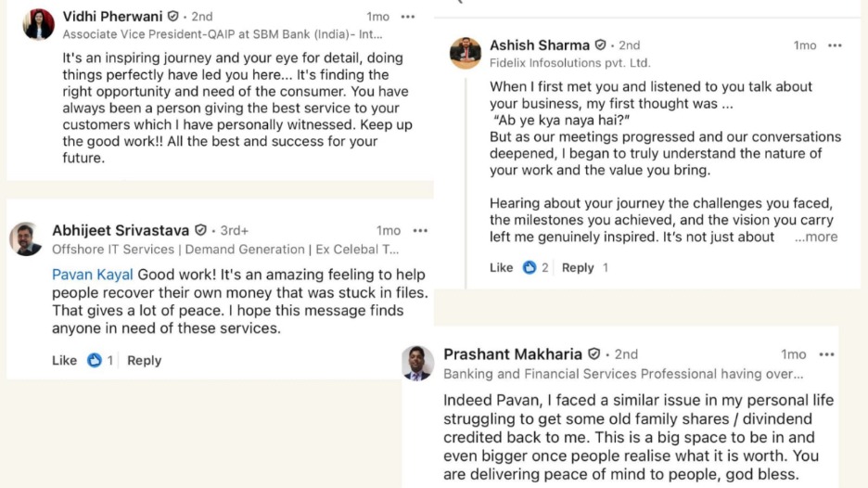The height and width of the screenshot is (488, 868).
Task: Reply to Abhijeet Srivastava's comment
Action: point(144,360)
